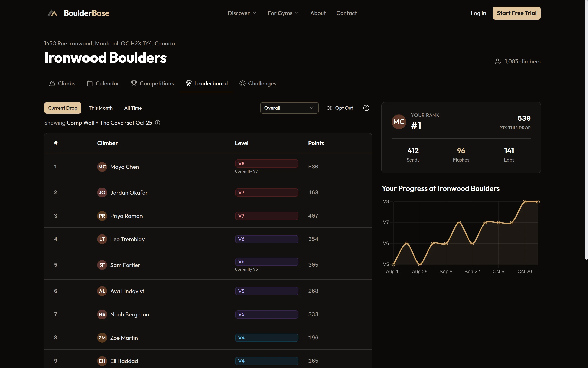Click Sam Fortier's SF avatar
Viewport: 588px width, 368px height.
(x=102, y=265)
